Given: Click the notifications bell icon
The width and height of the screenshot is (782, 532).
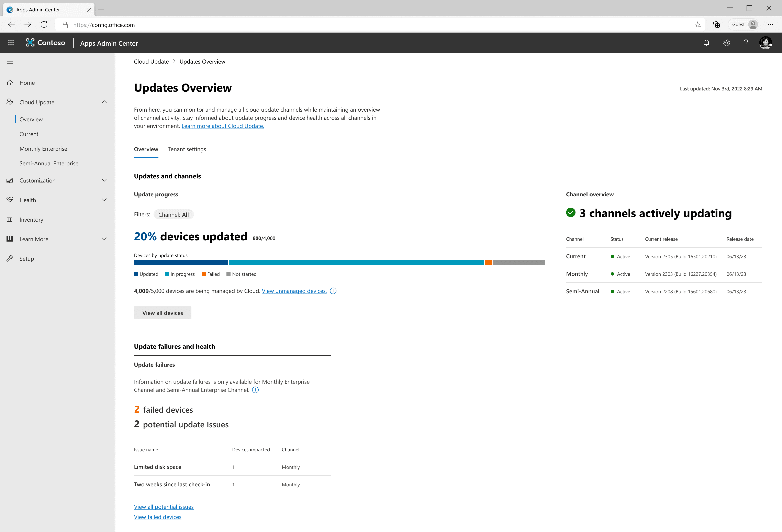Looking at the screenshot, I should point(706,43).
